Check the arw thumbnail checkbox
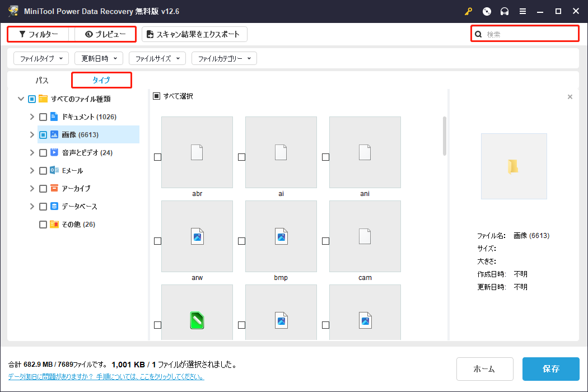The image size is (588, 392). pos(157,241)
